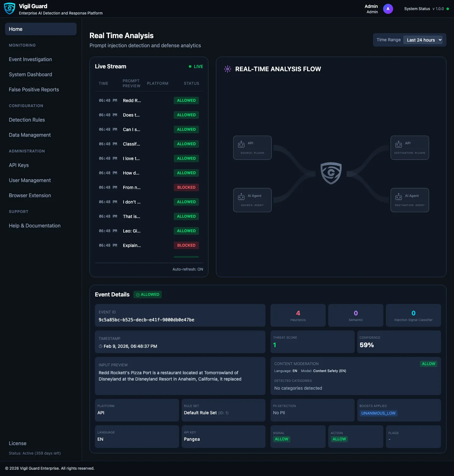Image resolution: width=454 pixels, height=476 pixels.
Task: Select the 'From n...' blocked row
Action: pos(149,187)
